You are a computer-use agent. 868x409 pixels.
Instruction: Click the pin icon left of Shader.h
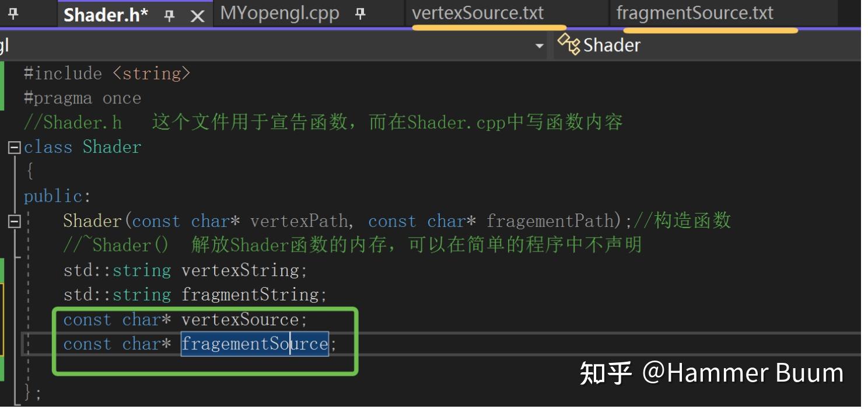(x=13, y=14)
